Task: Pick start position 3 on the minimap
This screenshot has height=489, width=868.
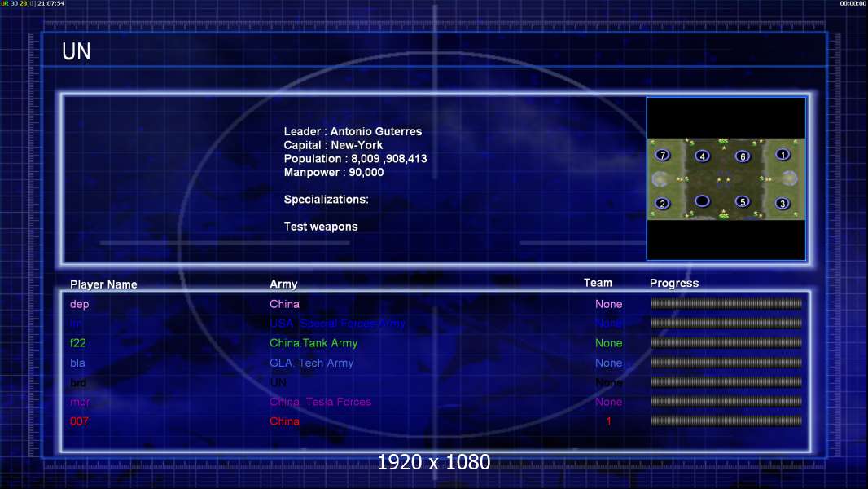Action: [x=783, y=203]
